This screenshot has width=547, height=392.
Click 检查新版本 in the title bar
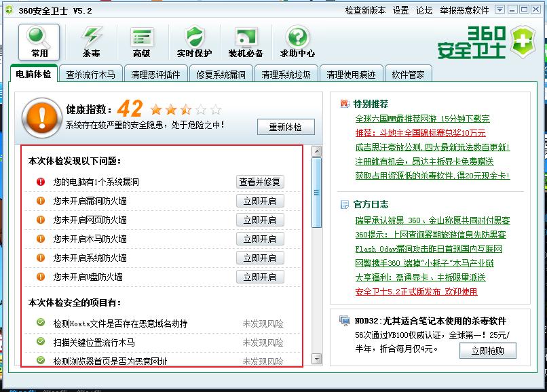[365, 10]
